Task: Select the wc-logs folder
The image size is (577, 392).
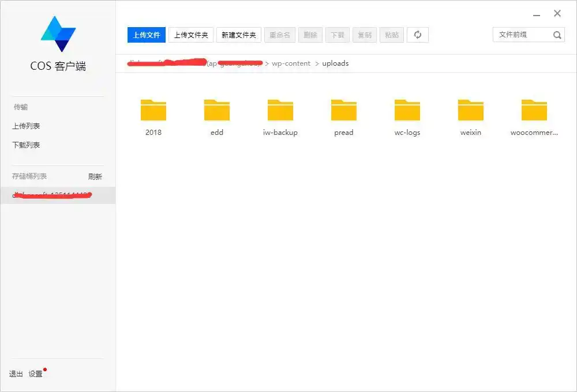Action: click(407, 110)
